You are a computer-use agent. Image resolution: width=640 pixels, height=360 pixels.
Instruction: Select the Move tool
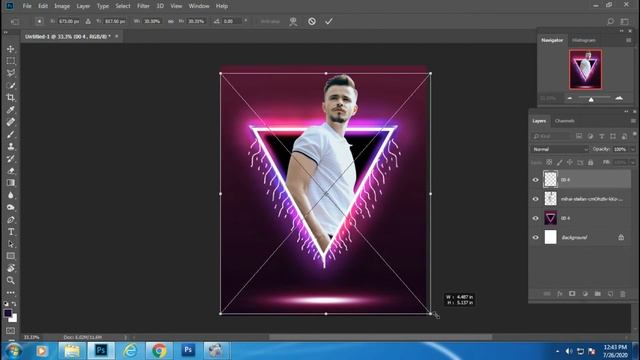pyautogui.click(x=11, y=49)
